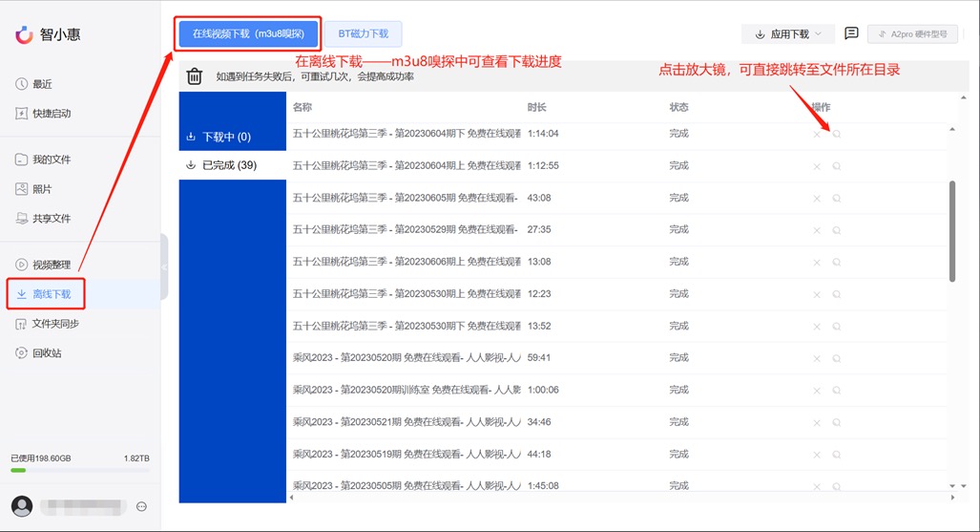Click X delete icon for 43:08 row
This screenshot has width=980, height=532.
(x=816, y=199)
